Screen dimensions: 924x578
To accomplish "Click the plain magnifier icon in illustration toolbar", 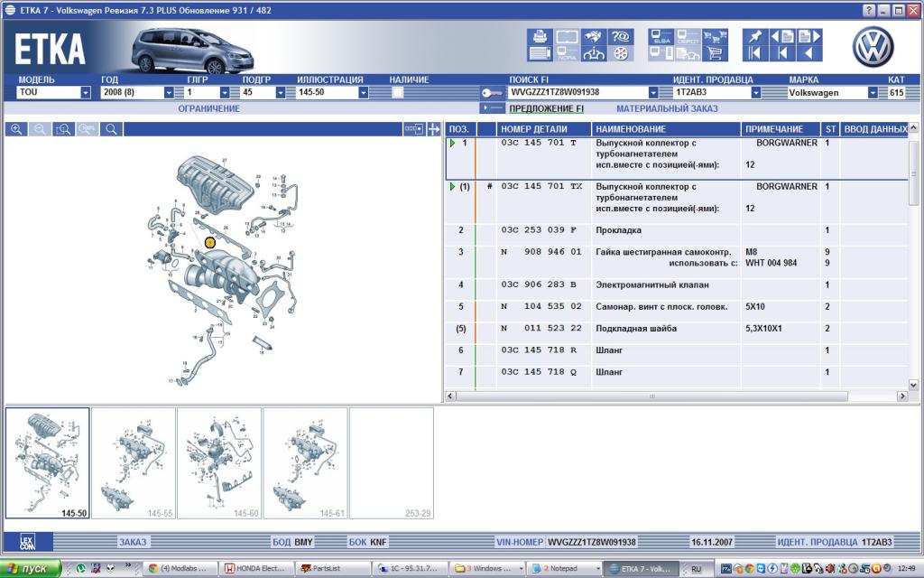I will (x=111, y=129).
